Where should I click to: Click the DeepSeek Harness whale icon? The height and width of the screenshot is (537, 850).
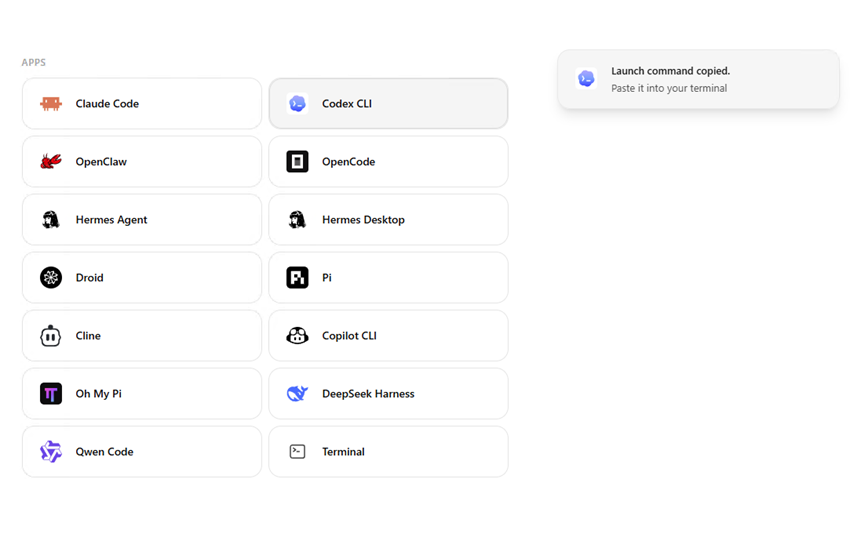(x=298, y=393)
